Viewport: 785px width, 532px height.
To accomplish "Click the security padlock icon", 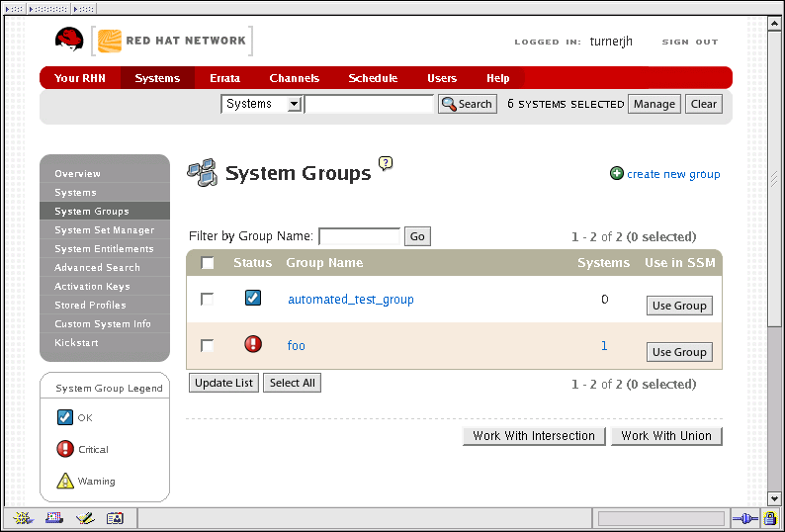I will pos(770,518).
